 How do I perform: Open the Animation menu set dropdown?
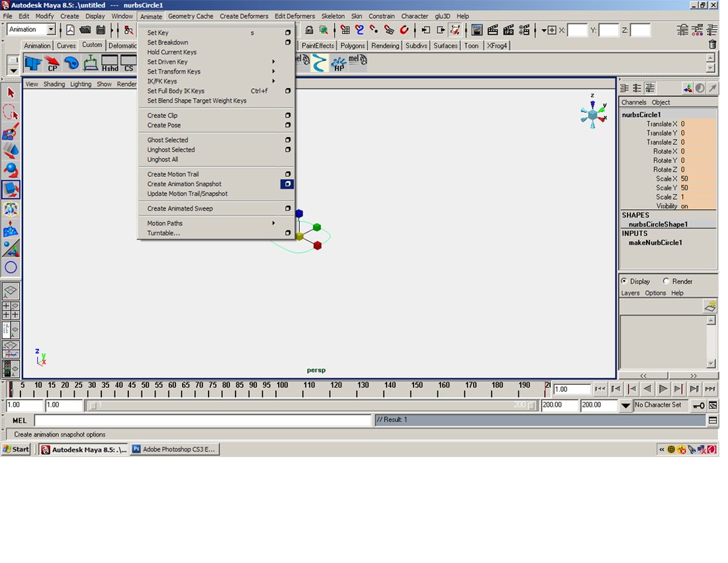(50, 30)
